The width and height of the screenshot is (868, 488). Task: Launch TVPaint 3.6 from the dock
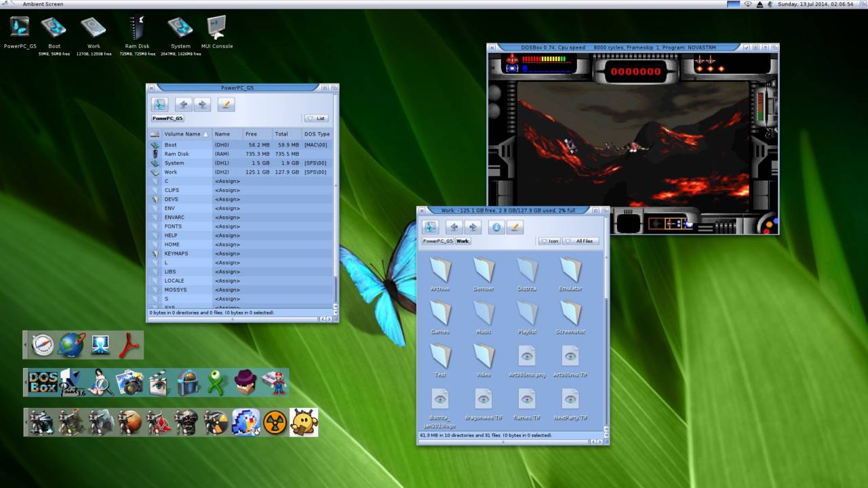73,383
